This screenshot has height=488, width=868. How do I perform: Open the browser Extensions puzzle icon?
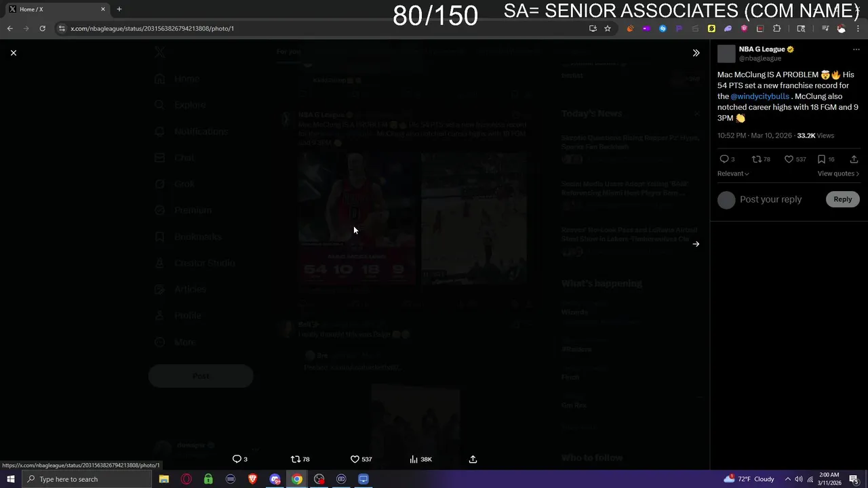[777, 28]
